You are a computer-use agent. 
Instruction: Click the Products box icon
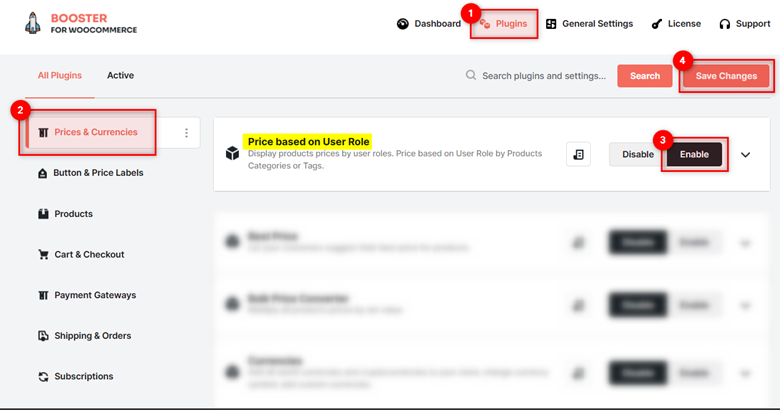pyautogui.click(x=43, y=214)
